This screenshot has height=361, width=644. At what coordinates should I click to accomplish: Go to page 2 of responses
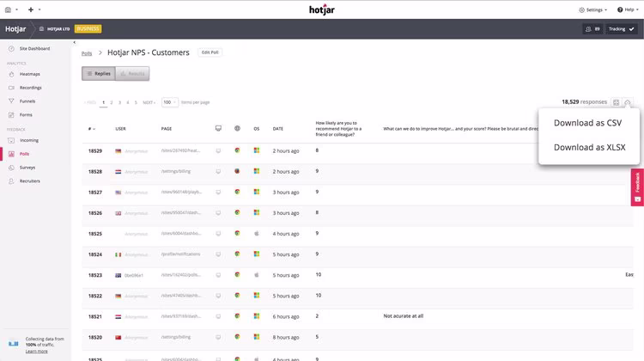pyautogui.click(x=112, y=102)
